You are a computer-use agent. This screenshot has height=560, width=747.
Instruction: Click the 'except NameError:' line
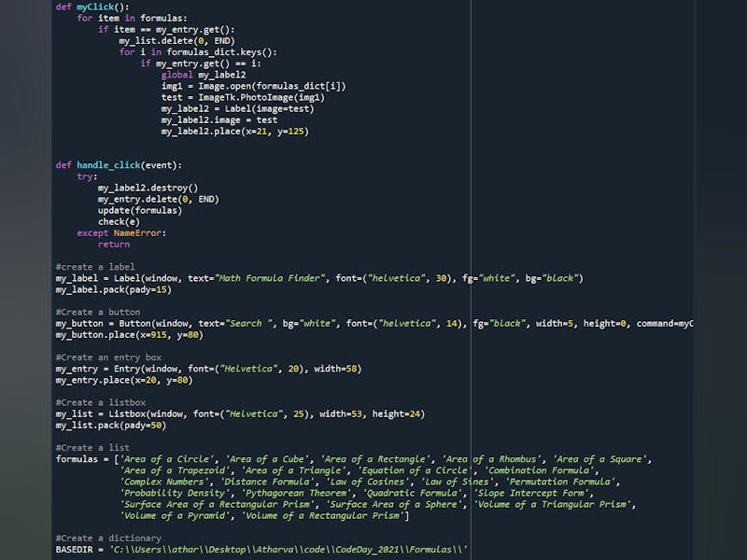pos(121,233)
